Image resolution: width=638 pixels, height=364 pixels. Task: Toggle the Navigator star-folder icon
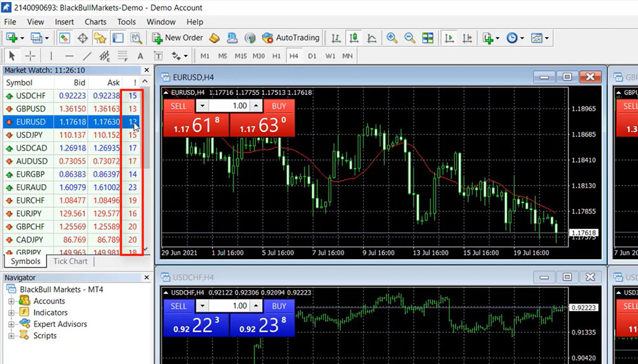(100, 38)
